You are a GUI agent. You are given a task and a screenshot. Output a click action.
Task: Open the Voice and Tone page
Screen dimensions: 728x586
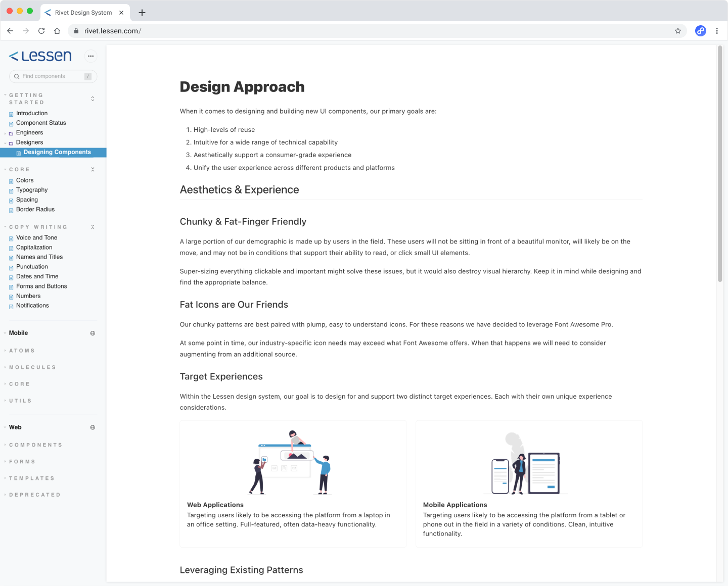click(x=36, y=238)
